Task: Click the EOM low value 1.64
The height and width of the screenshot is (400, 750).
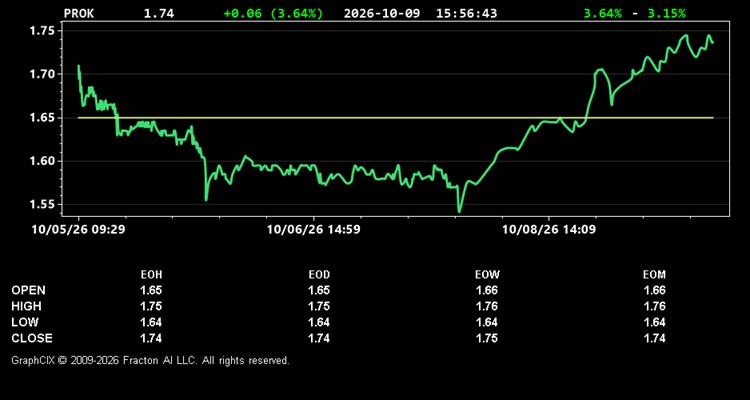Action: click(x=654, y=322)
